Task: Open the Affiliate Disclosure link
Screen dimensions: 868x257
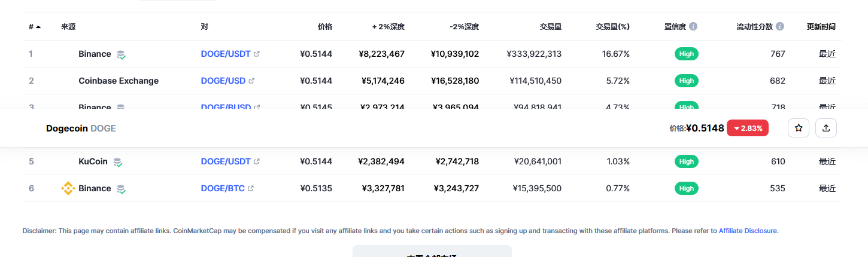Action: [x=748, y=231]
